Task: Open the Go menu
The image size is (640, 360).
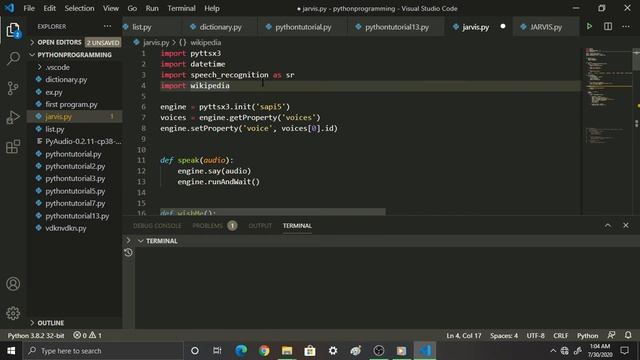Action: coord(132,8)
